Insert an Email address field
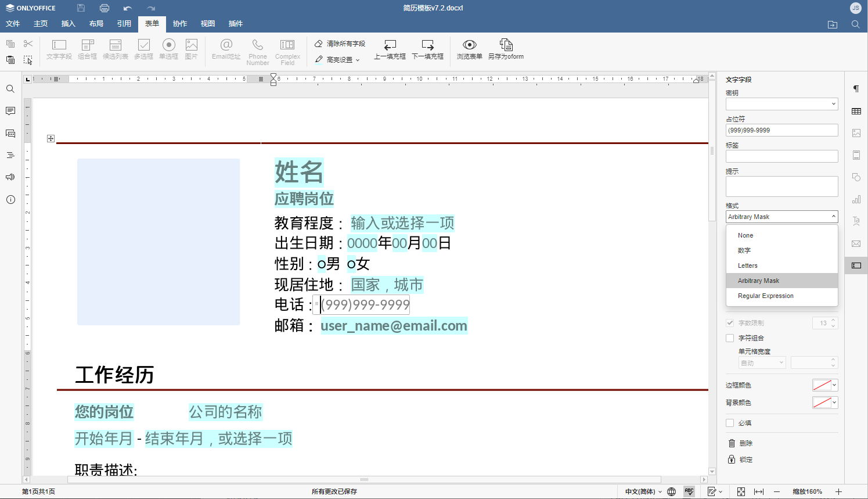This screenshot has height=499, width=868. coord(226,49)
